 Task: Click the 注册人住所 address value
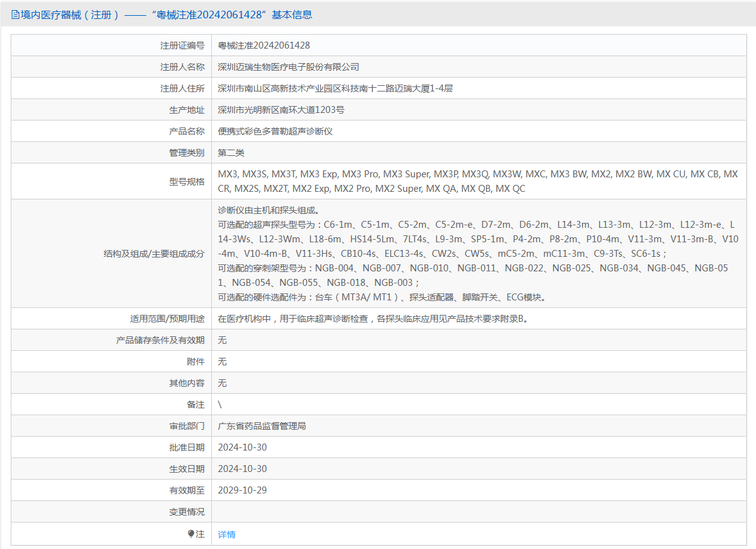click(x=335, y=88)
